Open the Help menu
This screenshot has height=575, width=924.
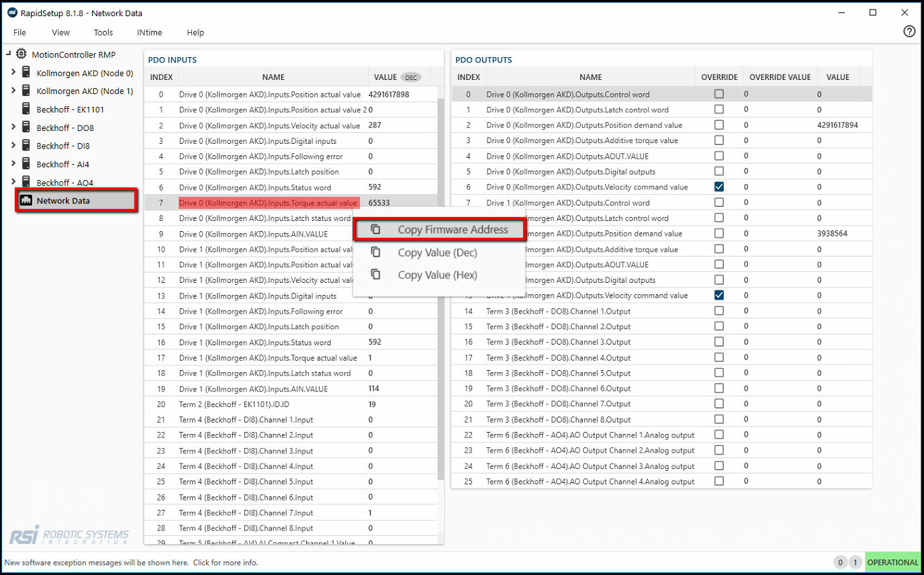(195, 32)
